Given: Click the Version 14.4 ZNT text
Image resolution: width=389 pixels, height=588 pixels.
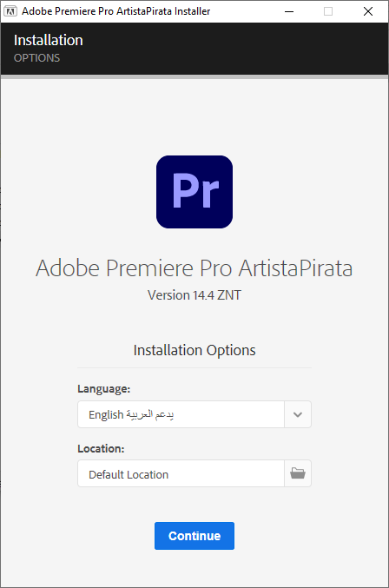Looking at the screenshot, I should (x=194, y=295).
